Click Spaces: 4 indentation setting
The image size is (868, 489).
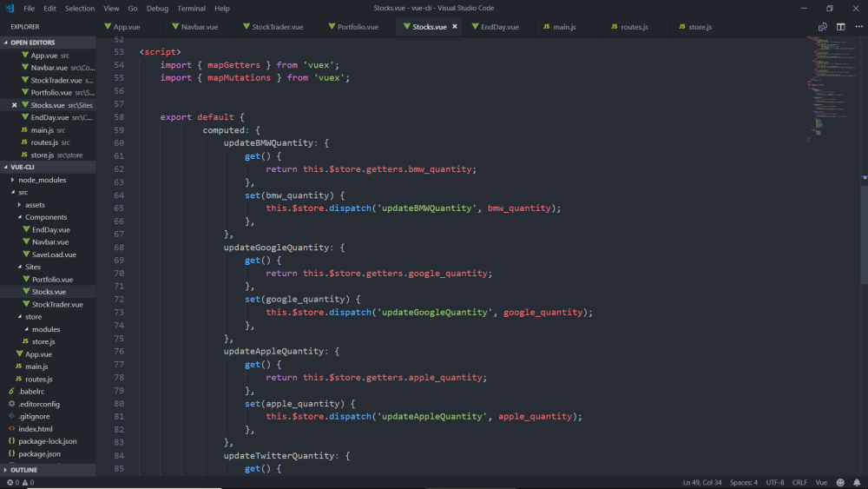click(743, 482)
